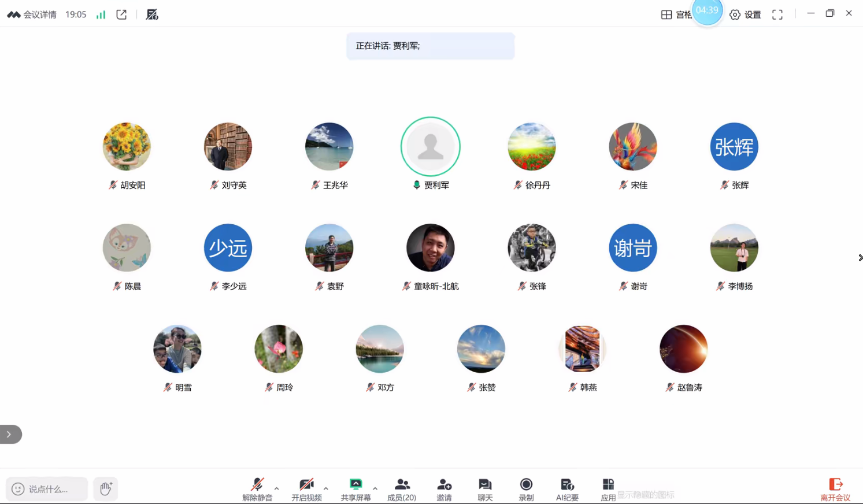863x504 pixels.
Task: Click 离开会议 leave meeting button
Action: (835, 488)
